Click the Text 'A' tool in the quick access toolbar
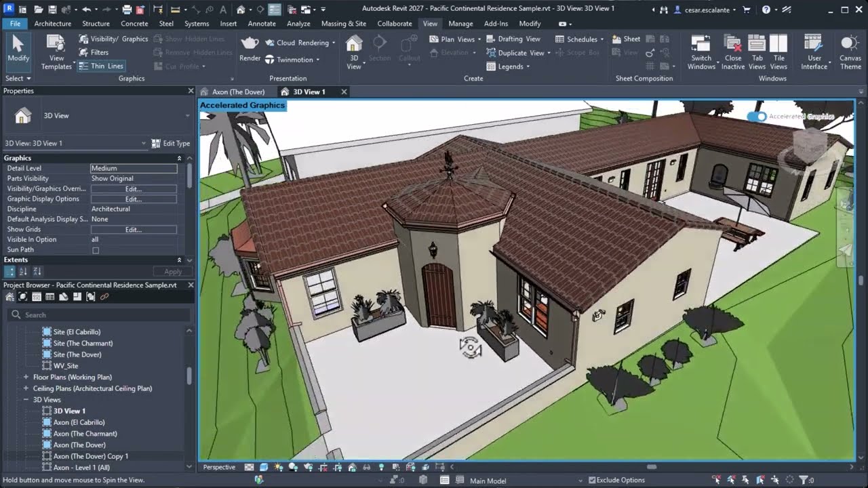This screenshot has width=868, height=488. point(223,9)
